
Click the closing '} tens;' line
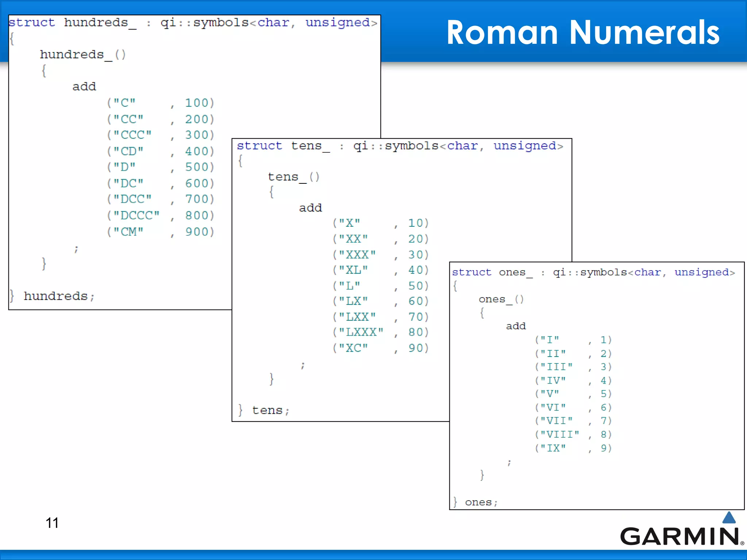(x=264, y=410)
